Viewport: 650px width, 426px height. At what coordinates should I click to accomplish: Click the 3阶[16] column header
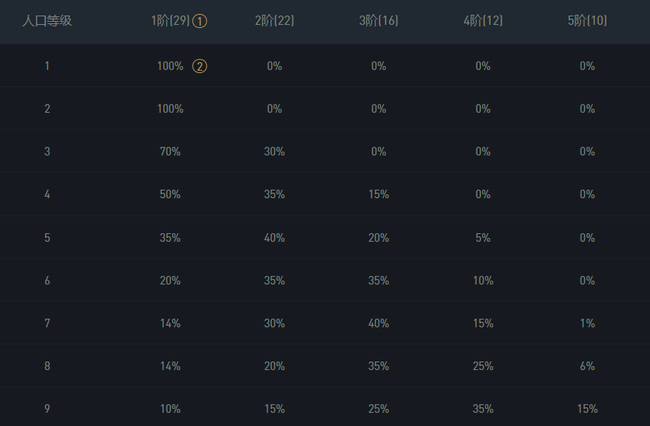[x=379, y=21]
